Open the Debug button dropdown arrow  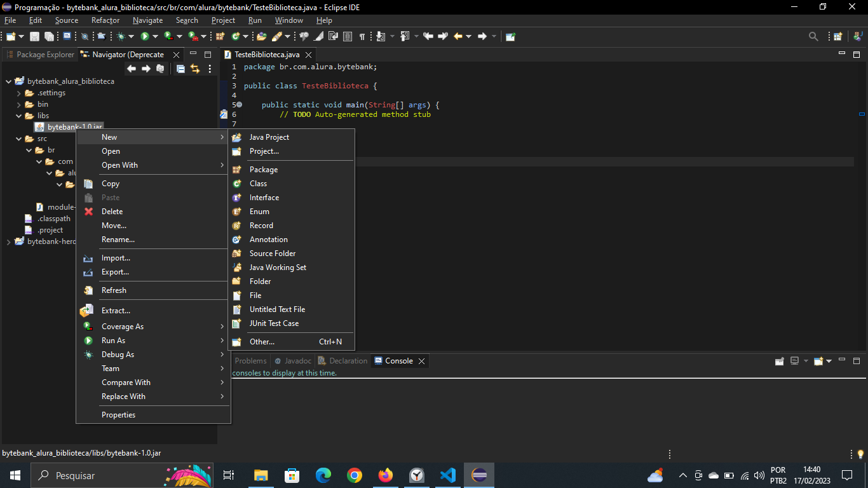[x=131, y=36]
